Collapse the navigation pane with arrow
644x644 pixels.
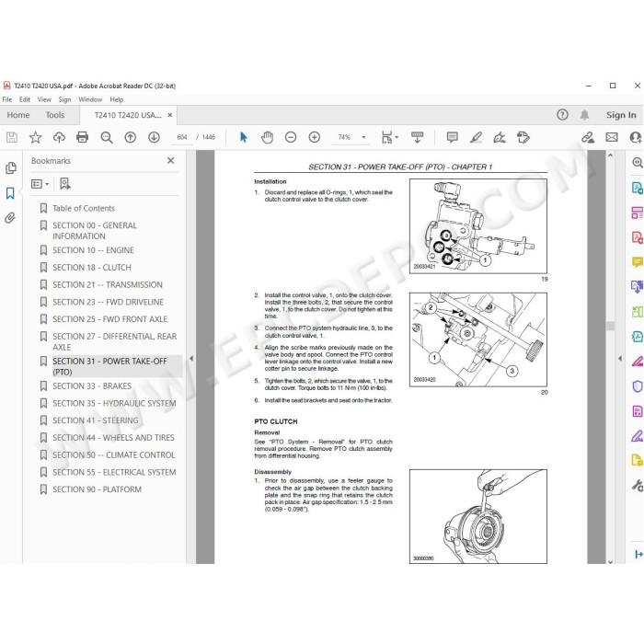(x=191, y=359)
